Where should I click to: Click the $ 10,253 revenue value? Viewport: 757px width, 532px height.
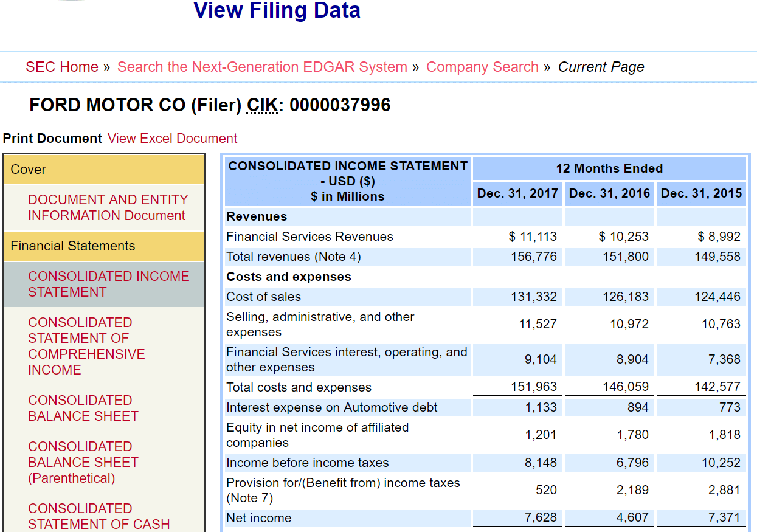coord(624,237)
